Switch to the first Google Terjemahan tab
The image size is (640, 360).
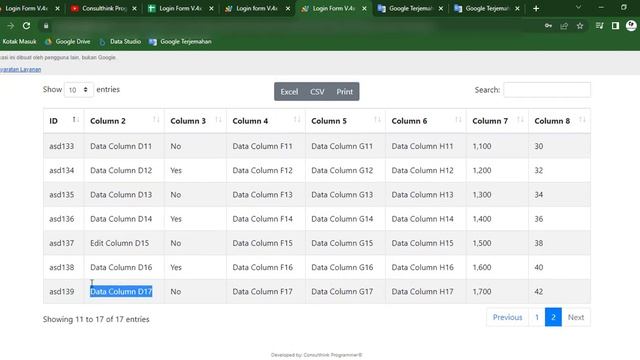click(410, 8)
